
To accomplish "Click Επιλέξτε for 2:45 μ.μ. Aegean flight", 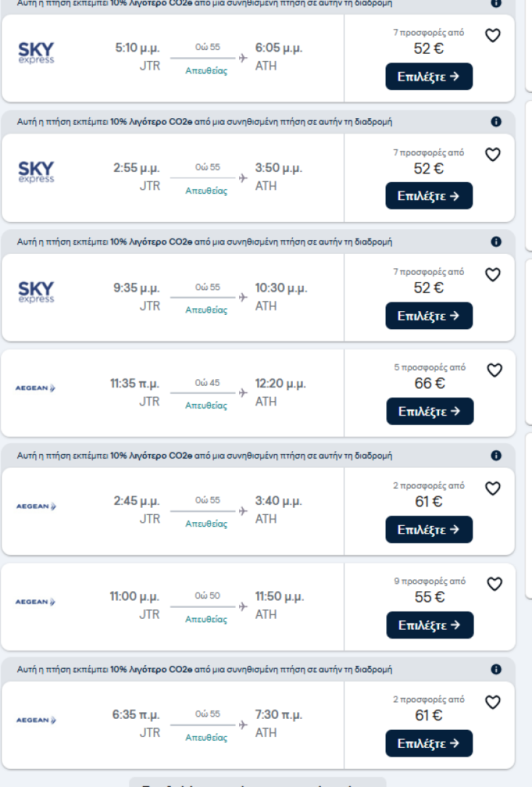I will coord(429,530).
